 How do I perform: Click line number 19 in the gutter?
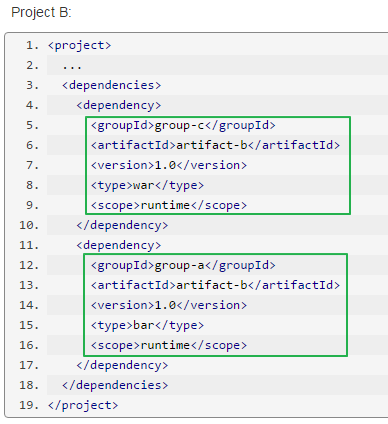29,405
